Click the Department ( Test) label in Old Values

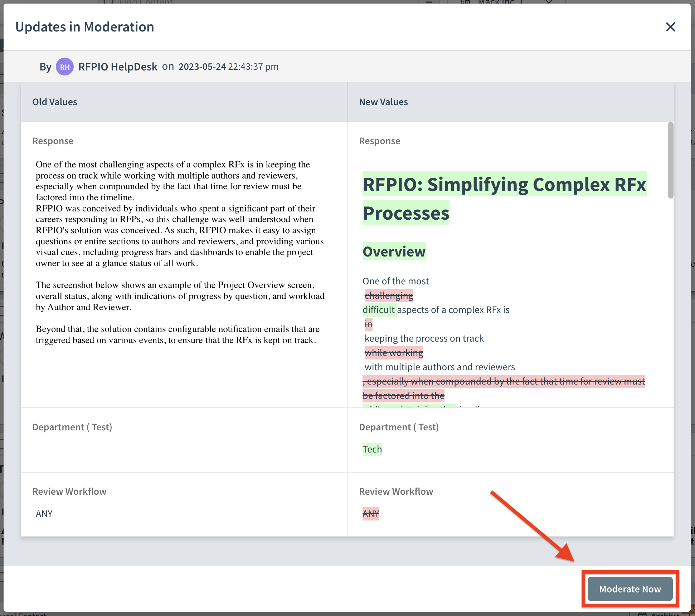72,427
